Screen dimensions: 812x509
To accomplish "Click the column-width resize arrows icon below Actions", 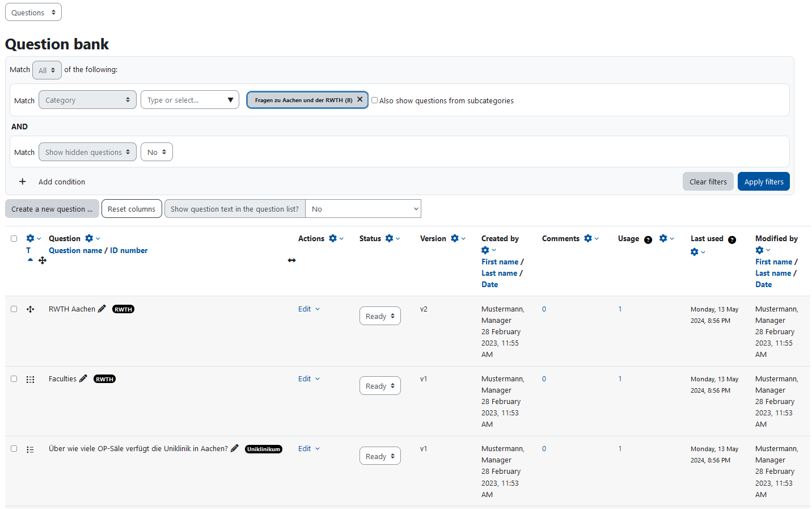I will (x=291, y=260).
